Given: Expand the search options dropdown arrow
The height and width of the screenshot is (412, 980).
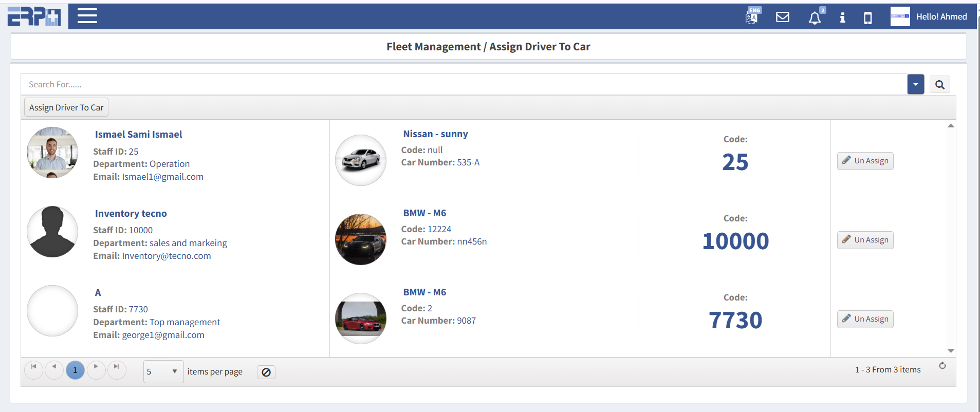Looking at the screenshot, I should pyautogui.click(x=915, y=85).
